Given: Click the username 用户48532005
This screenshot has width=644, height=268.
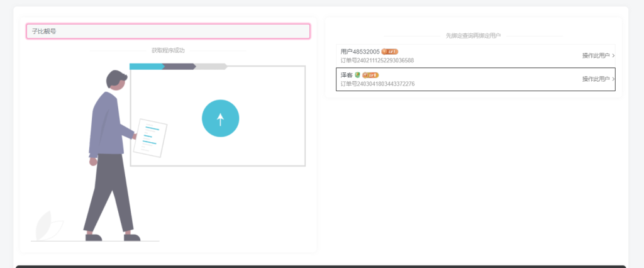Looking at the screenshot, I should 360,52.
